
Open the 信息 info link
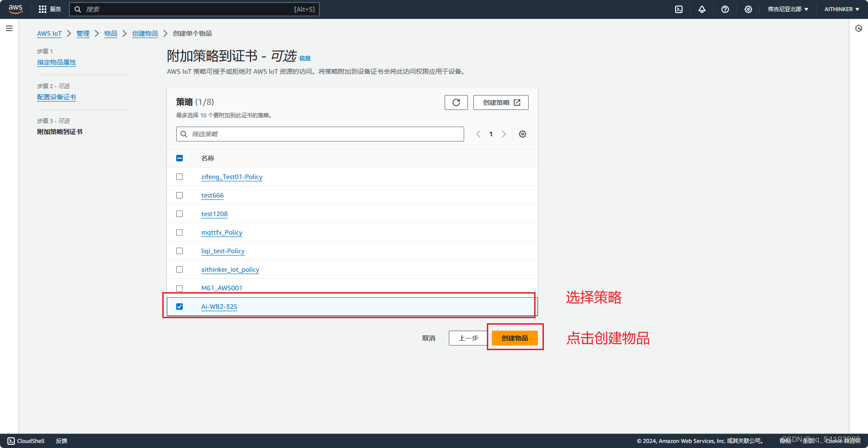[305, 58]
